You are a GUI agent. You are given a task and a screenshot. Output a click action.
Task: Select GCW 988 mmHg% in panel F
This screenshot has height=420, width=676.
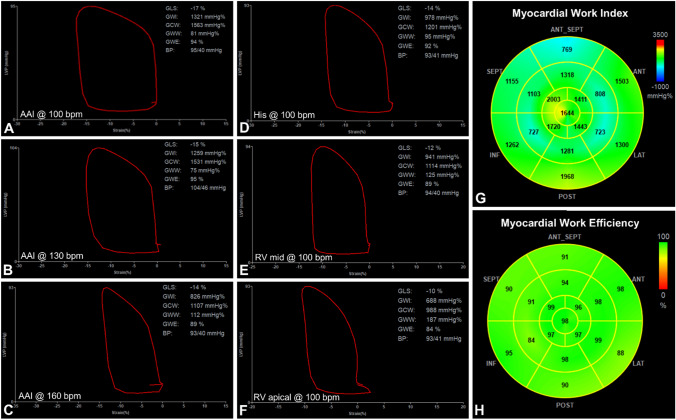(x=441, y=310)
